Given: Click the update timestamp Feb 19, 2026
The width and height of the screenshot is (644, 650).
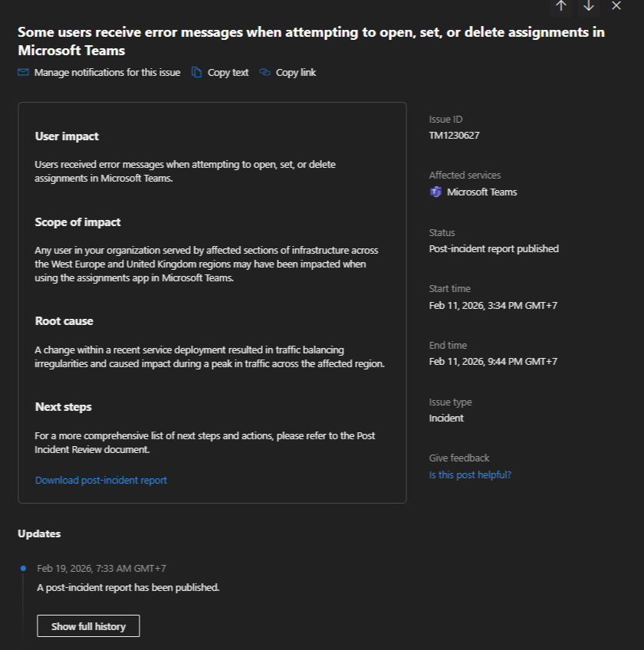Looking at the screenshot, I should (x=102, y=568).
